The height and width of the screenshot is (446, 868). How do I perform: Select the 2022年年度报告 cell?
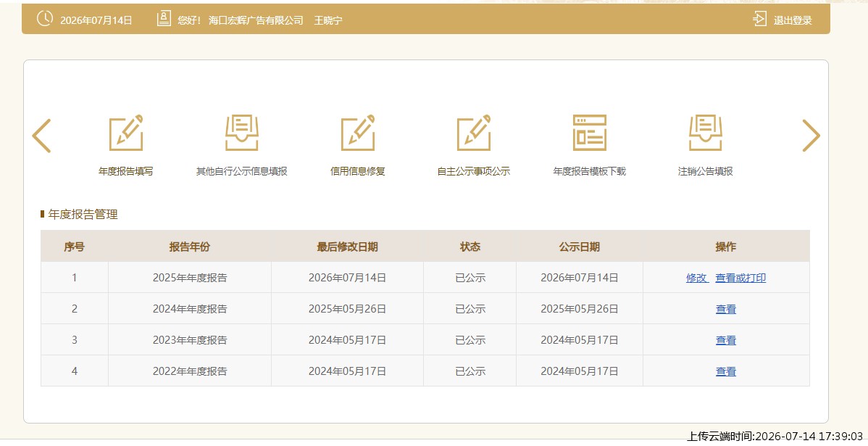[x=190, y=371]
